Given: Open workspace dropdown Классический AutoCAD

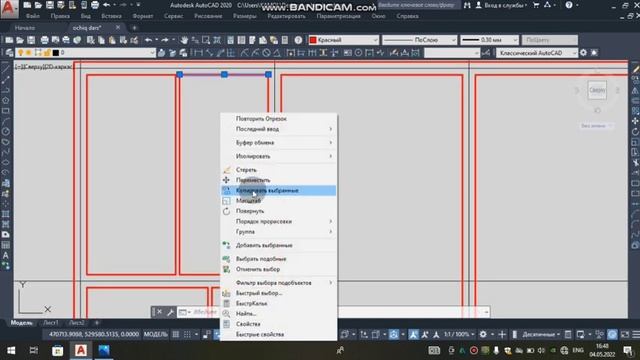Looking at the screenshot, I should (537, 53).
